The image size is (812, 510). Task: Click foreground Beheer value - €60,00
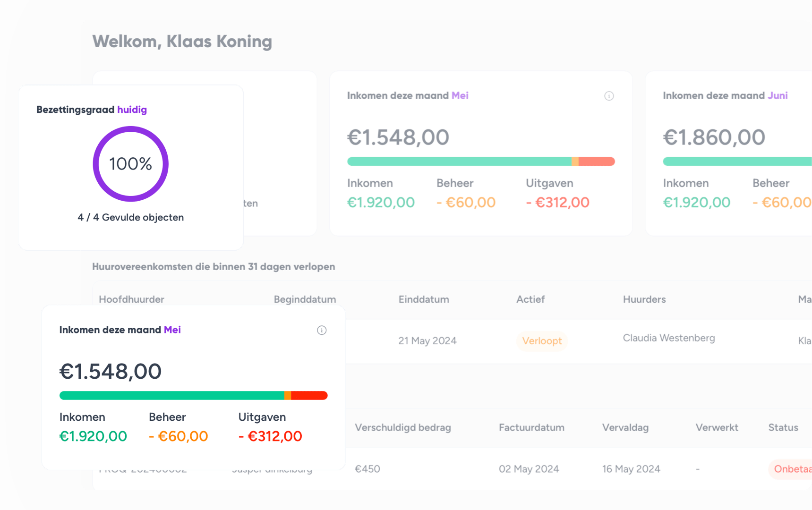point(179,436)
